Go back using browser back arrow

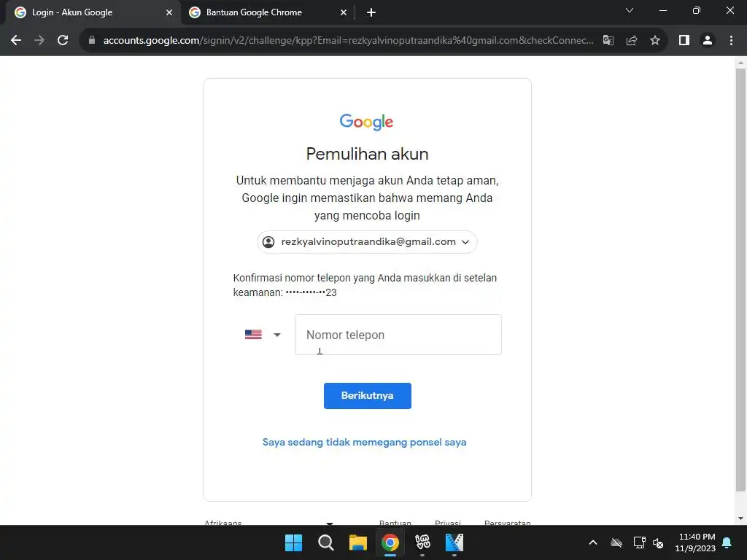16,41
